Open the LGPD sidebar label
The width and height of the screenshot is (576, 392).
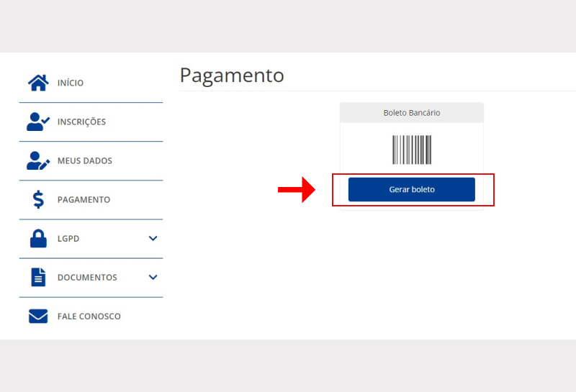[68, 238]
